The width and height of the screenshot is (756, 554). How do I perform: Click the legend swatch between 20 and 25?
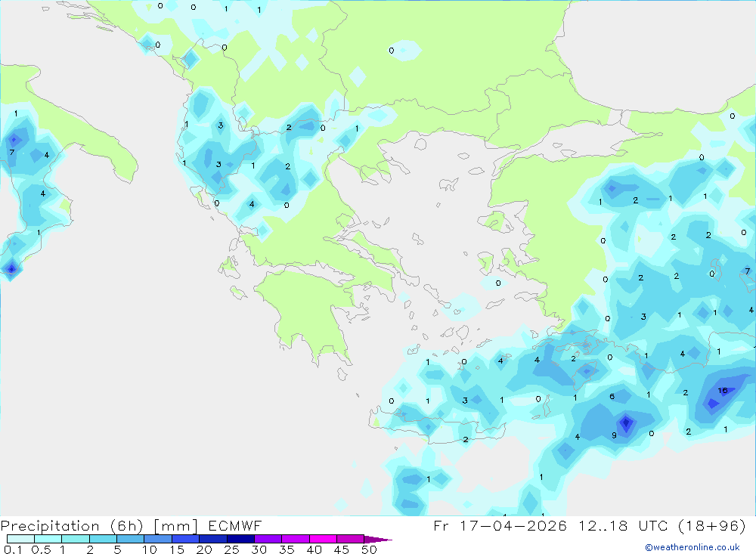213,539
